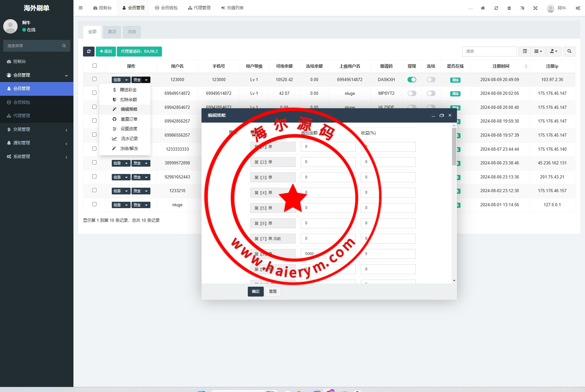
Task: Open 资金 dropdown for user 38999572898
Action: [x=141, y=163]
